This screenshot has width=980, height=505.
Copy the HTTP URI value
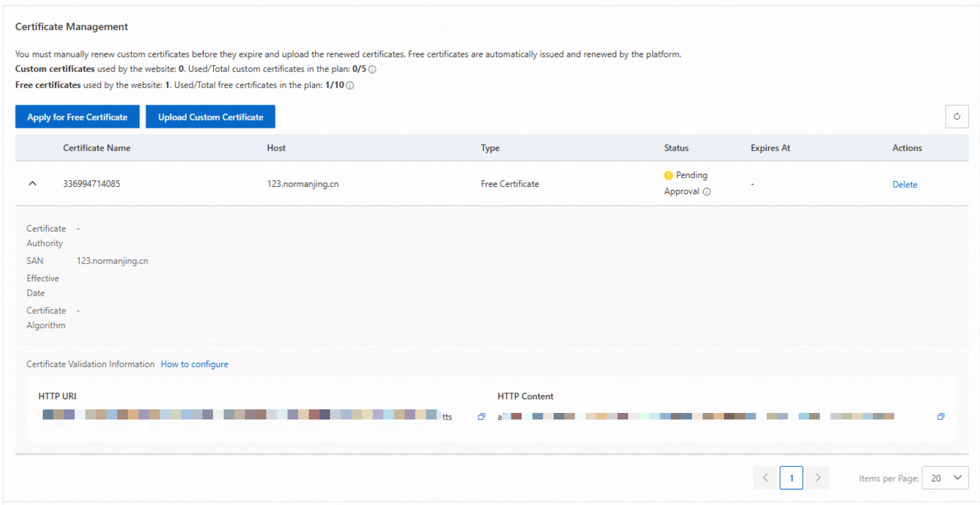[481, 417]
